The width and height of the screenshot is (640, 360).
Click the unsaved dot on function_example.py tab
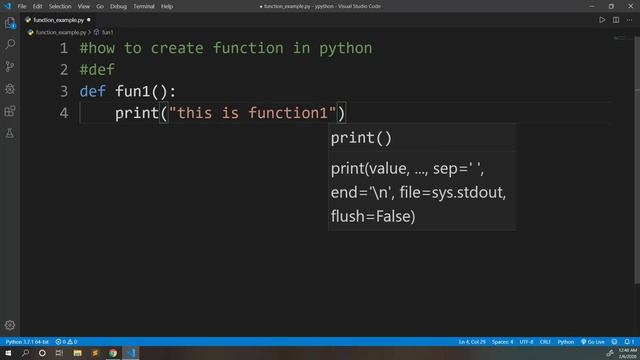(x=89, y=20)
